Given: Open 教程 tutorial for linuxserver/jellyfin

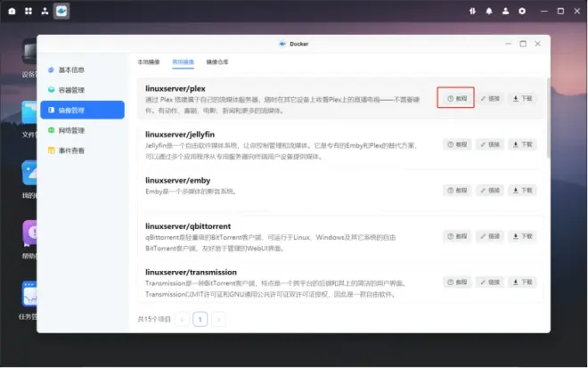Looking at the screenshot, I should click(x=457, y=144).
